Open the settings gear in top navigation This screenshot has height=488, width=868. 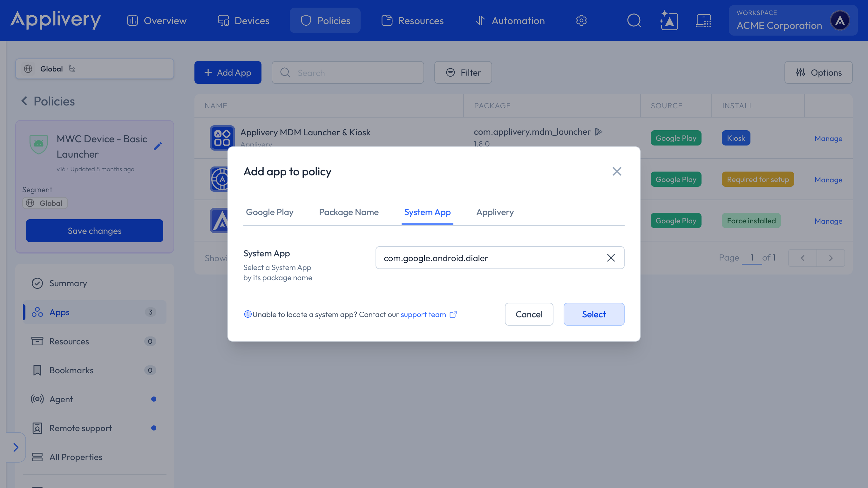(x=581, y=21)
